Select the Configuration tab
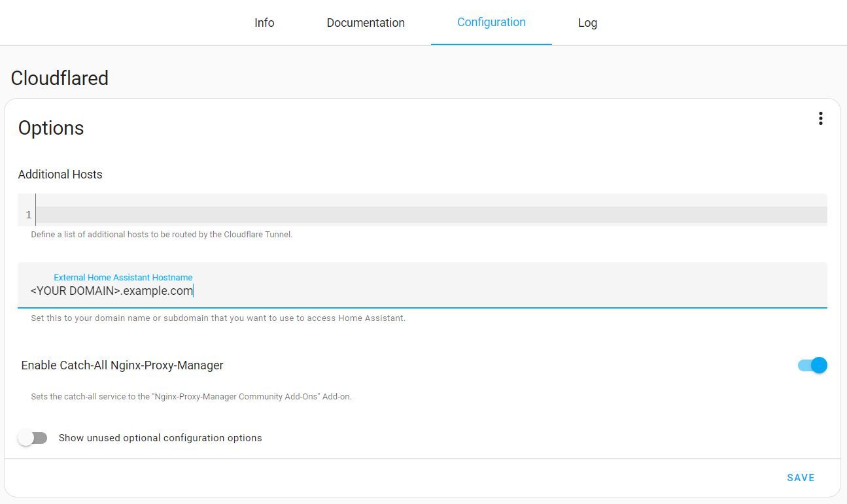The width and height of the screenshot is (847, 504). (x=491, y=23)
